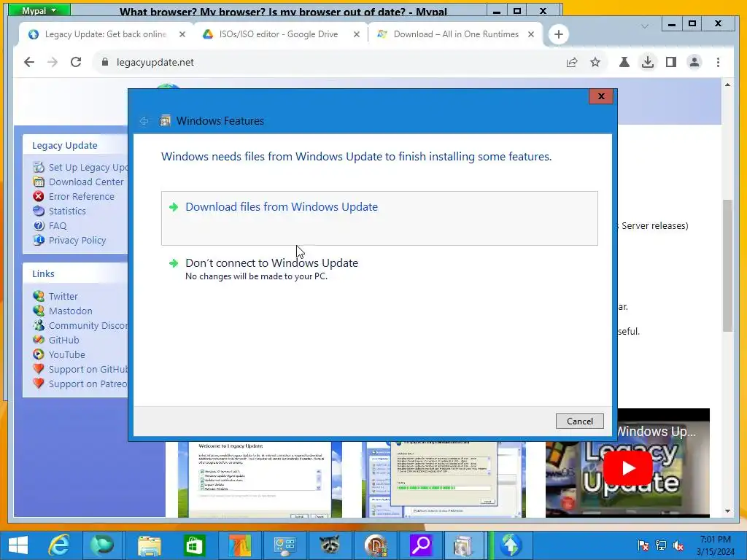Switch to Download All in One Runtimes tab
747x560 pixels.
click(x=456, y=34)
